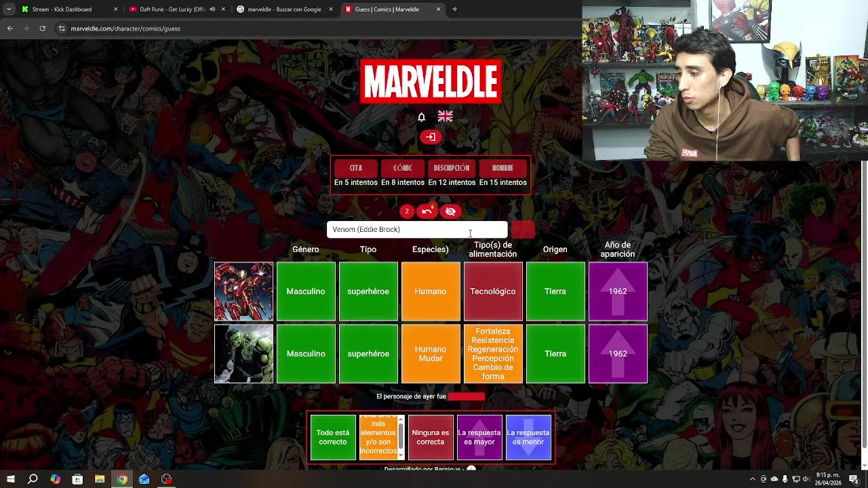
Task: Switch to Daft Punk - Get Lucky tab
Action: (x=177, y=9)
